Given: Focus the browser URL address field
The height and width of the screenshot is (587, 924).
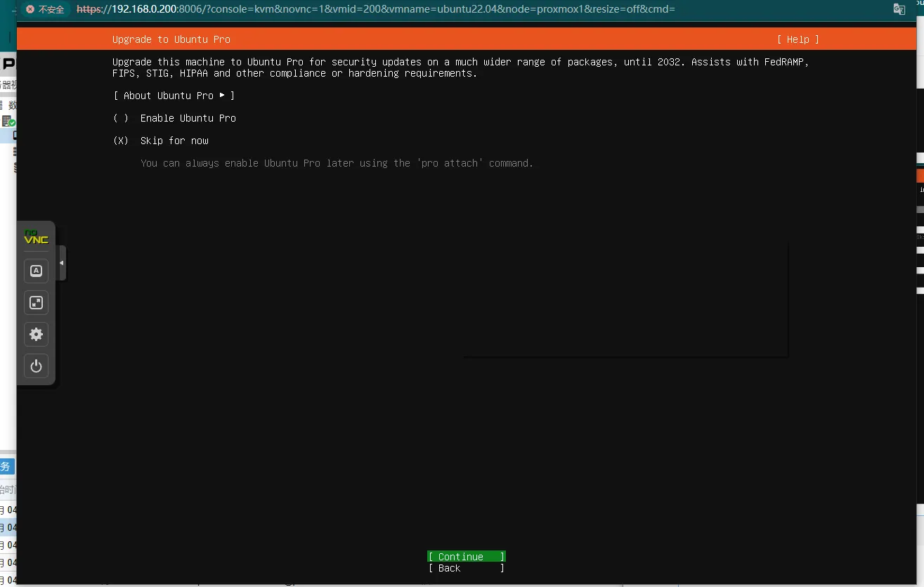Looking at the screenshot, I should click(376, 9).
